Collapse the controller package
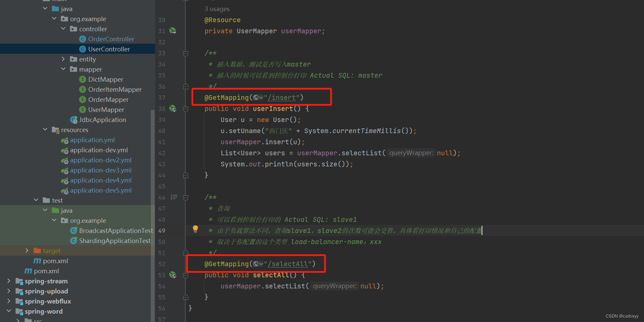 pos(63,29)
